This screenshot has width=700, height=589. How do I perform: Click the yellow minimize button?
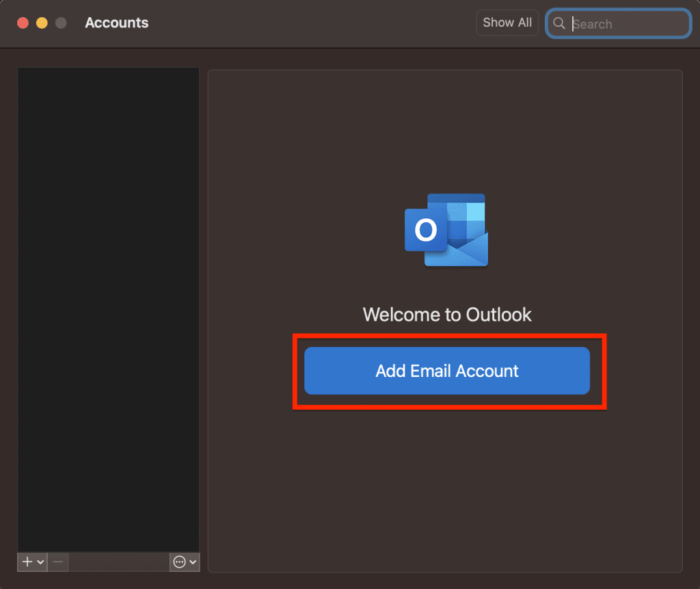(41, 22)
